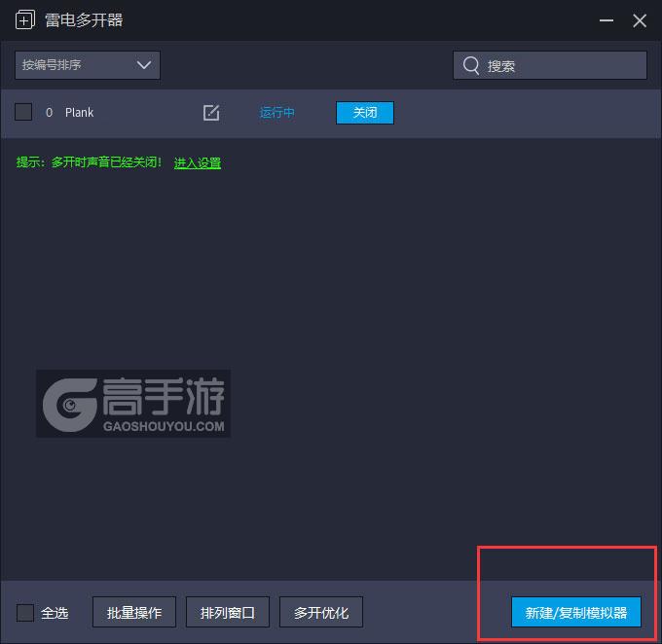Image resolution: width=662 pixels, height=644 pixels.
Task: Click the 搜索 search input field
Action: click(x=550, y=65)
